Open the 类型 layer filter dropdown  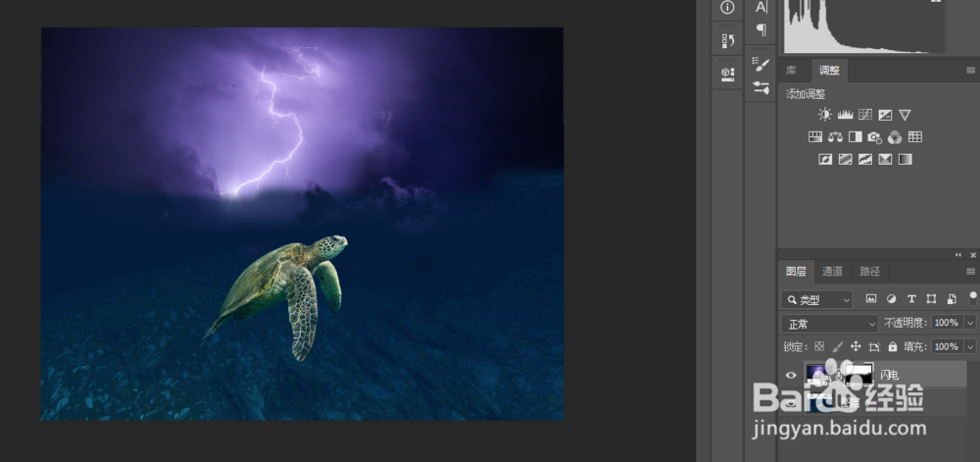pyautogui.click(x=816, y=300)
